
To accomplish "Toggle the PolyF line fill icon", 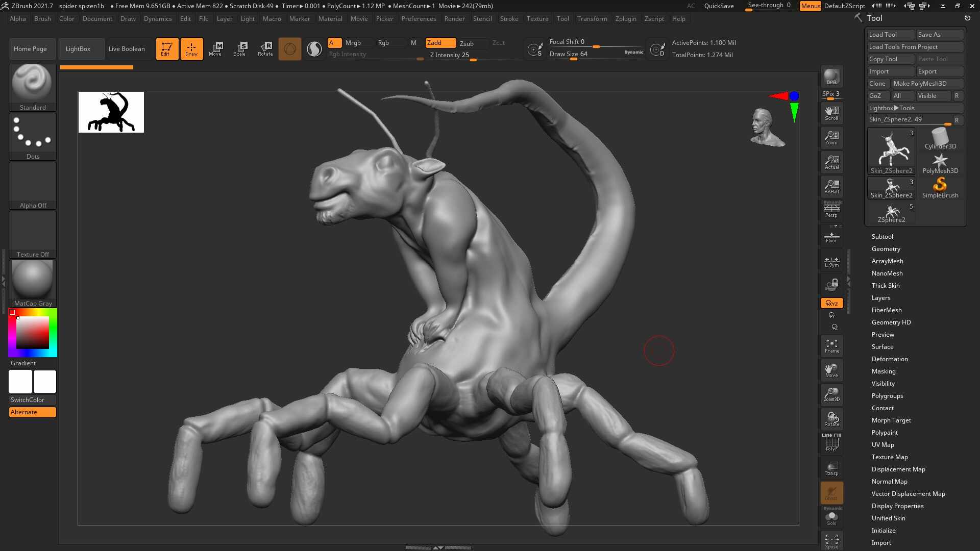I will pyautogui.click(x=831, y=443).
